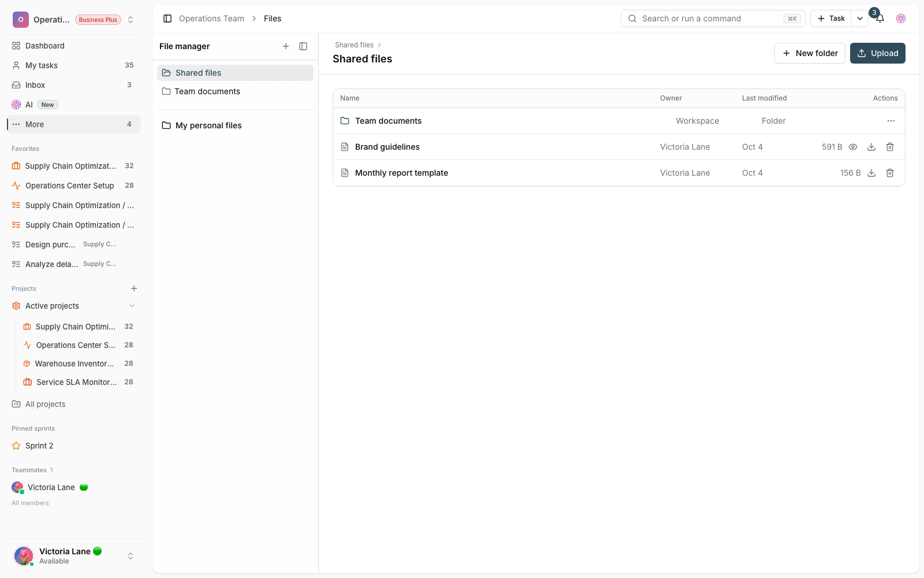Viewport: 924px width, 578px height.
Task: Open the All members link
Action: (x=30, y=503)
